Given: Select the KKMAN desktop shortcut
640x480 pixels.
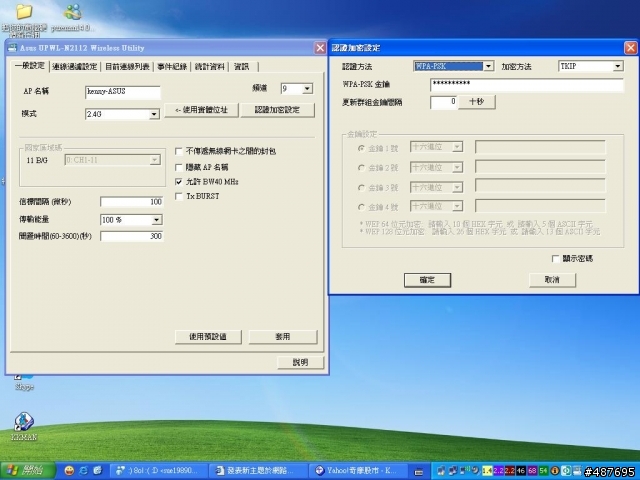Looking at the screenshot, I should coord(24,422).
